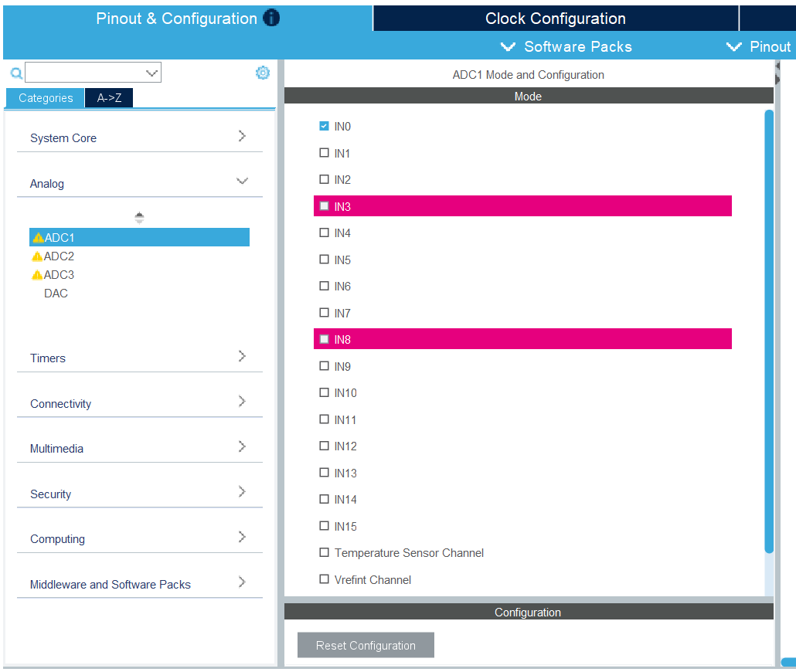Click the Mode panel vertical scrollbar
796x672 pixels.
click(769, 332)
